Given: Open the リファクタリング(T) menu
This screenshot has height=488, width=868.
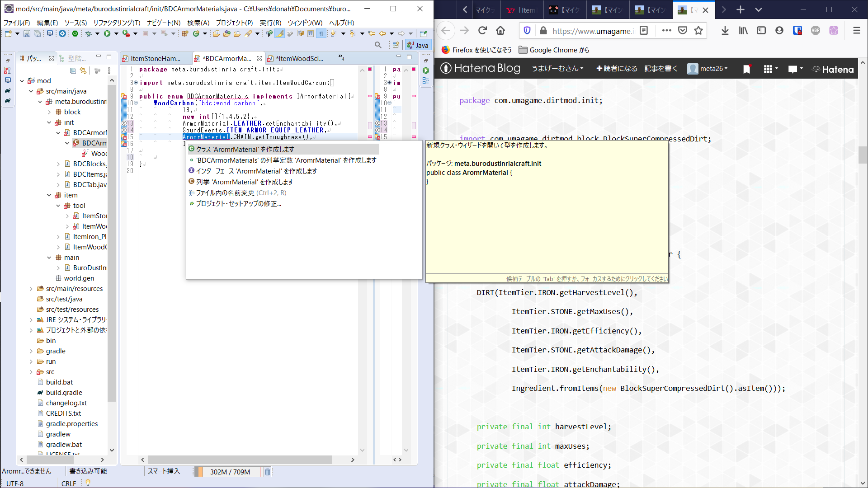Looking at the screenshot, I should point(117,23).
